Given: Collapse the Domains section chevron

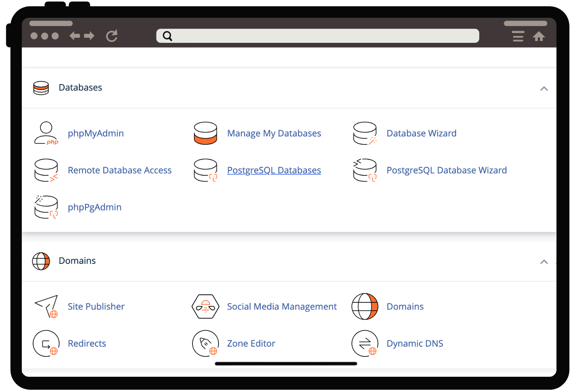Looking at the screenshot, I should coord(544,262).
